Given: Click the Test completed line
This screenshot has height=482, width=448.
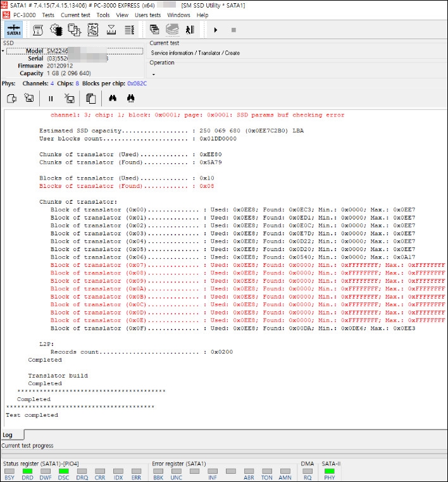Looking at the screenshot, I should point(32,415).
